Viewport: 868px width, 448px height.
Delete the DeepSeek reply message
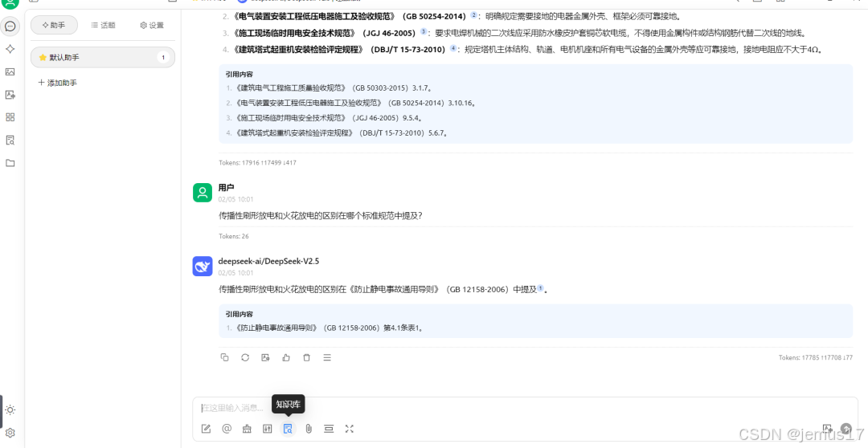coord(307,358)
